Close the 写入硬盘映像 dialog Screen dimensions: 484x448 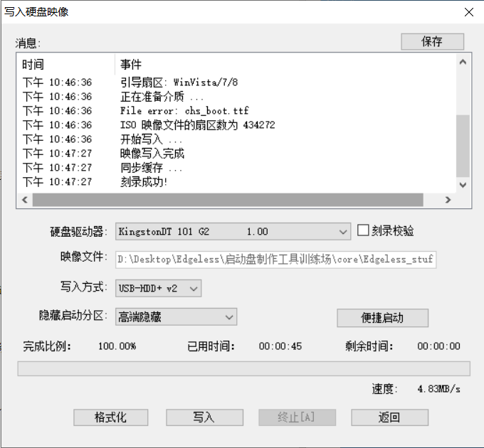point(469,12)
